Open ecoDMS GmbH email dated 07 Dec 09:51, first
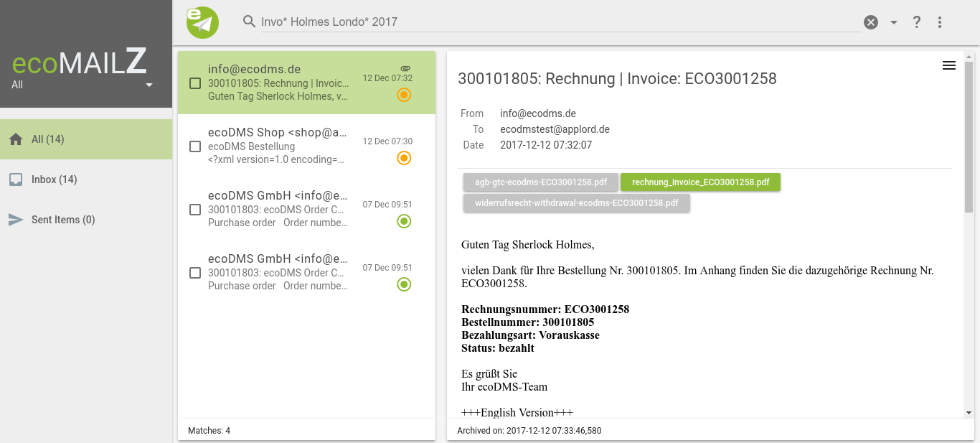 click(x=306, y=210)
